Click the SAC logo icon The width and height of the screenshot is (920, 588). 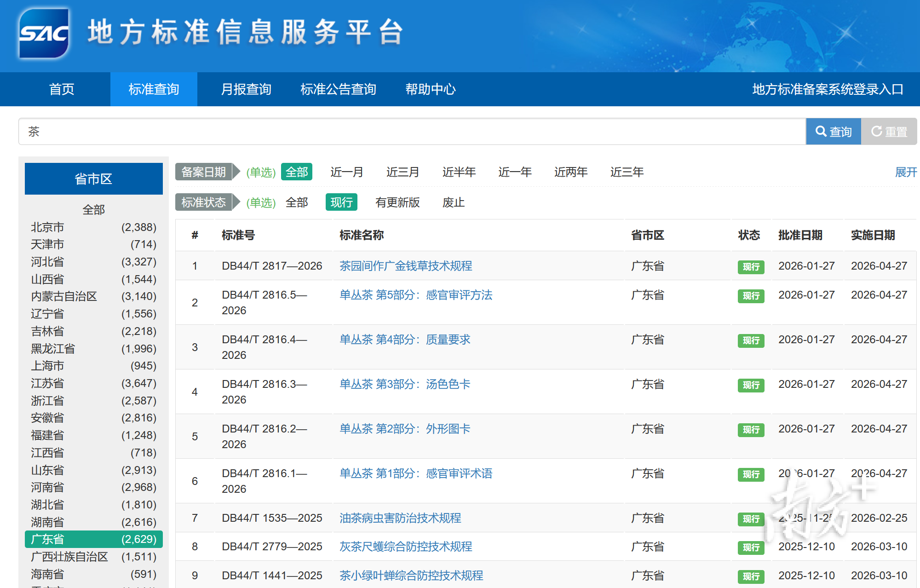point(44,33)
